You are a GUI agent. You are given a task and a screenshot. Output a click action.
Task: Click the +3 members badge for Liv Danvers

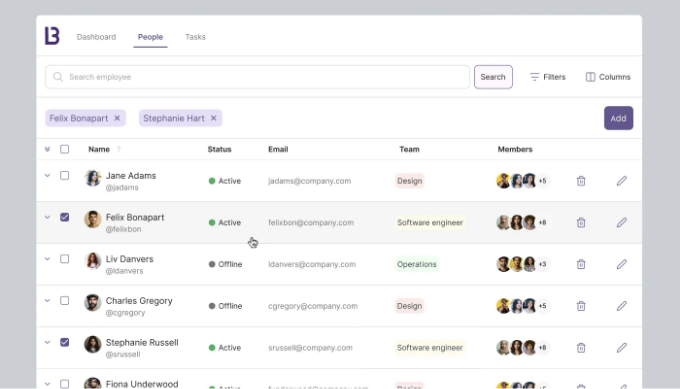pos(543,264)
